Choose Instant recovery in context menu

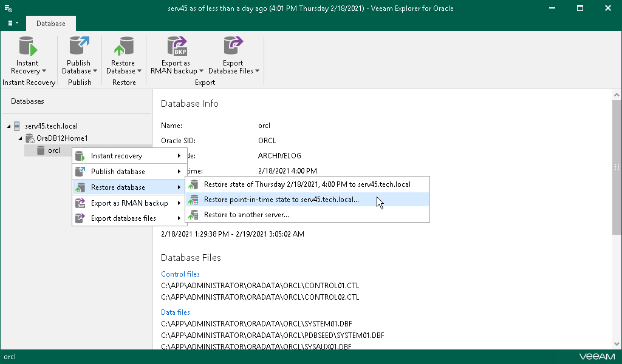129,156
